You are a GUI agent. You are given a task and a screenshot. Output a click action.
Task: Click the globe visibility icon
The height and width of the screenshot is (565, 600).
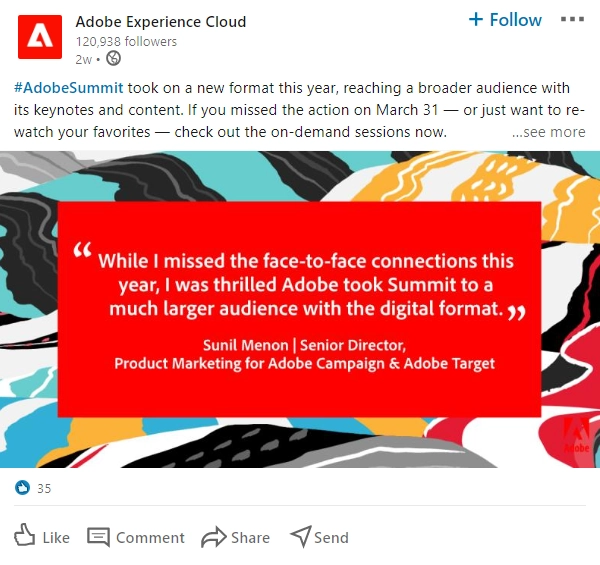113,59
